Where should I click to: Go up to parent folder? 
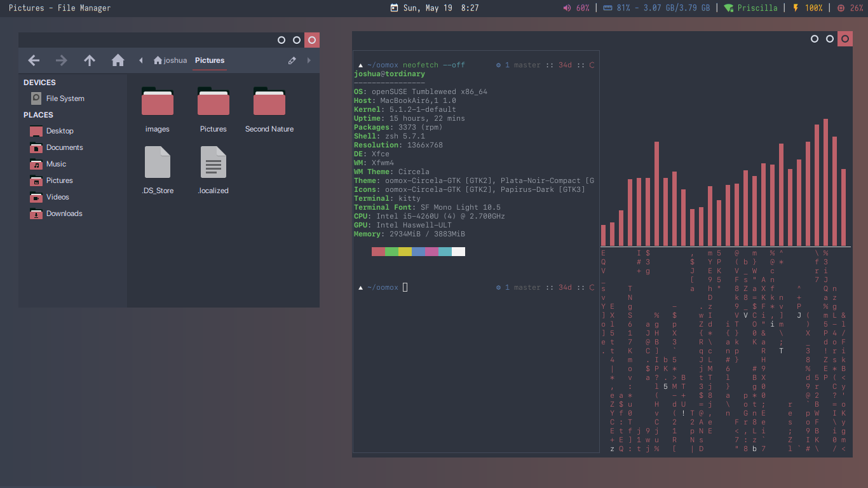[90, 60]
